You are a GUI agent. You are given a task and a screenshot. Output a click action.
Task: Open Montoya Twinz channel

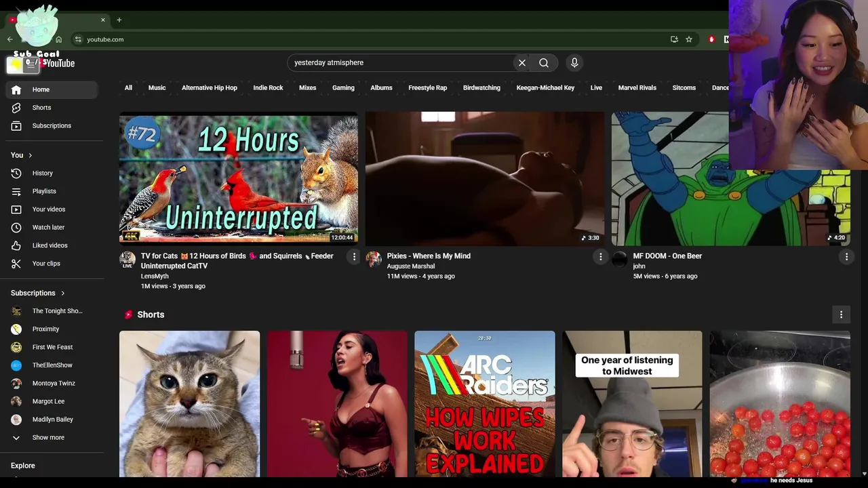52,384
